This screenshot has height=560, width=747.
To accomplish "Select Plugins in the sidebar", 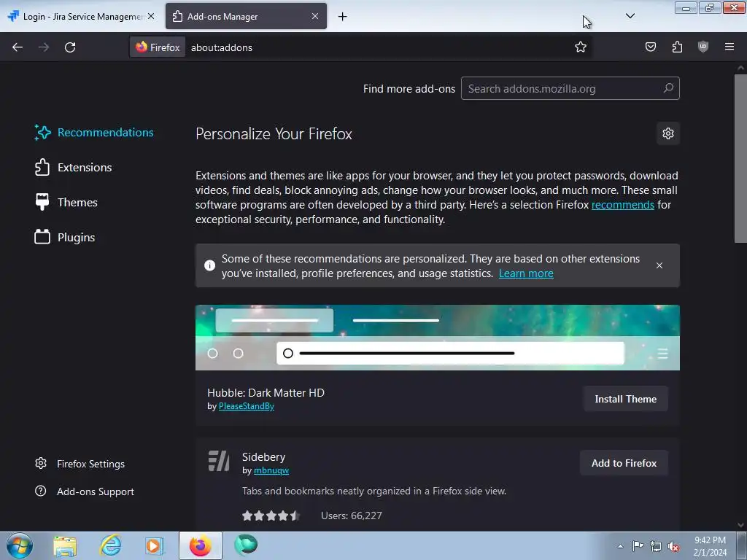I will pos(65,237).
